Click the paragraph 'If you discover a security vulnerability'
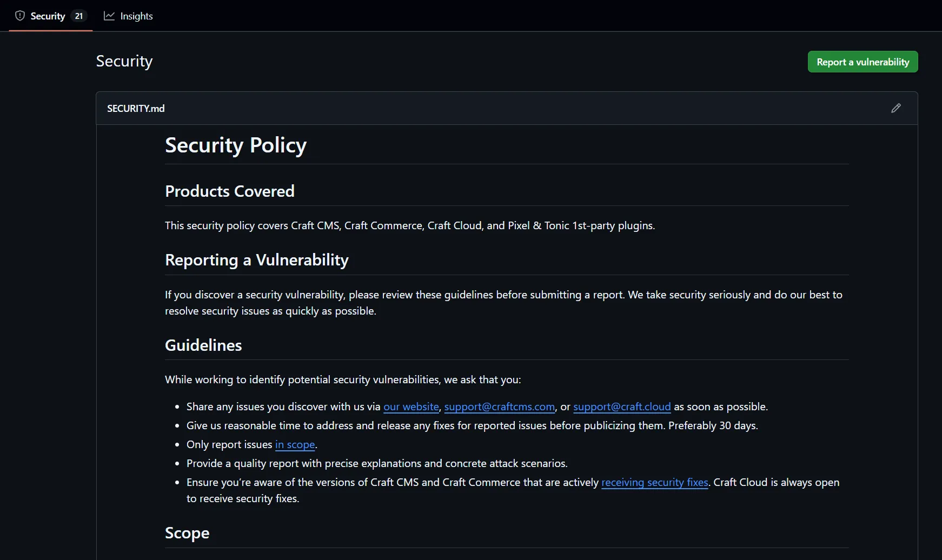The image size is (942, 560). click(x=503, y=303)
